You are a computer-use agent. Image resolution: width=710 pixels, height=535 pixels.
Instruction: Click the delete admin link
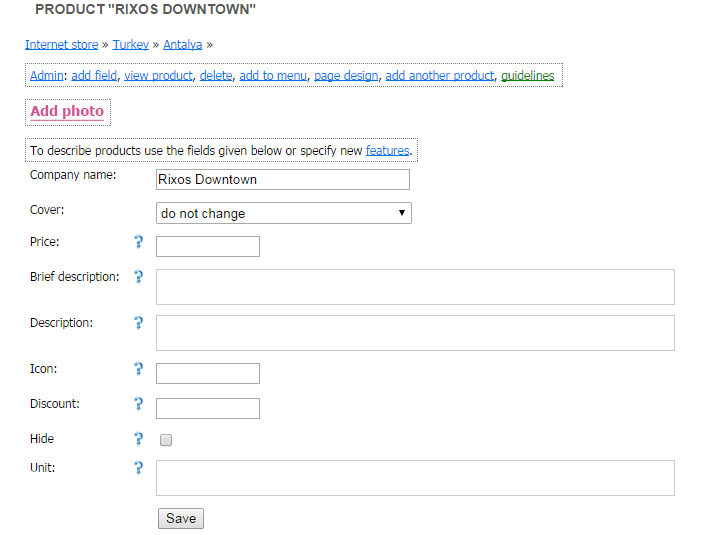click(x=216, y=76)
